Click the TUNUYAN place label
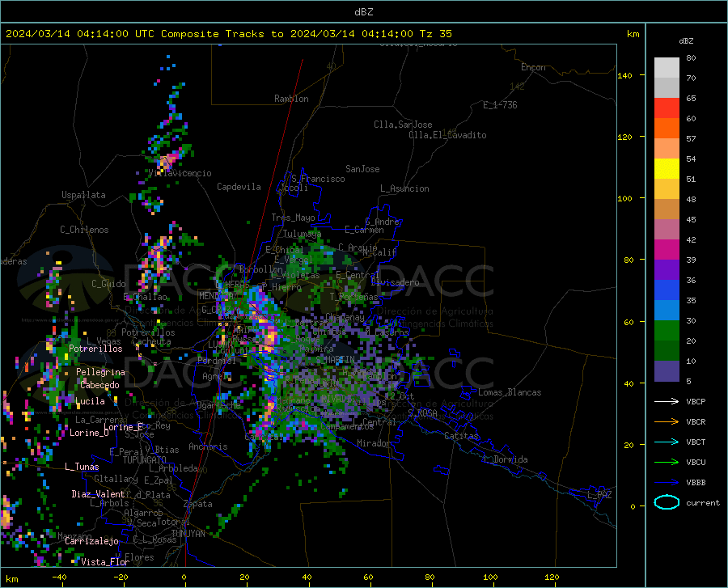This screenshot has height=588, width=728. coord(188,534)
